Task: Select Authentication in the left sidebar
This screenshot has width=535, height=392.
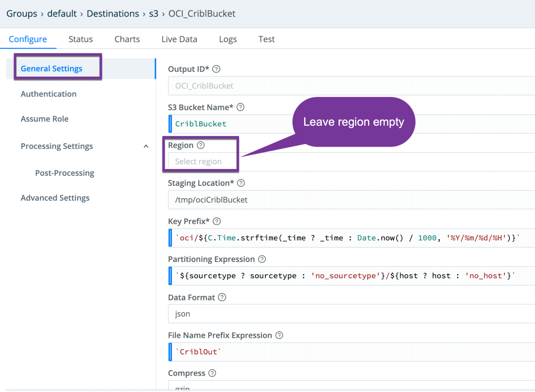Action: pyautogui.click(x=49, y=94)
